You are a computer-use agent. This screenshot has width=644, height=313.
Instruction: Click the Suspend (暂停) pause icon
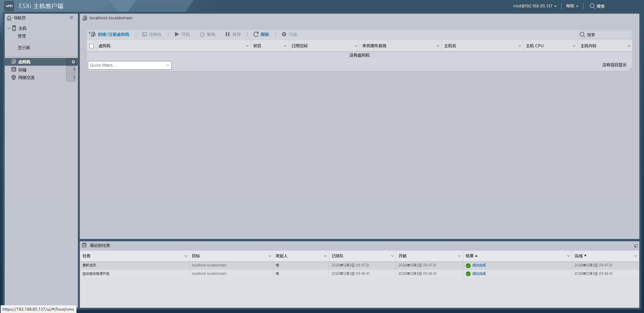tap(227, 34)
